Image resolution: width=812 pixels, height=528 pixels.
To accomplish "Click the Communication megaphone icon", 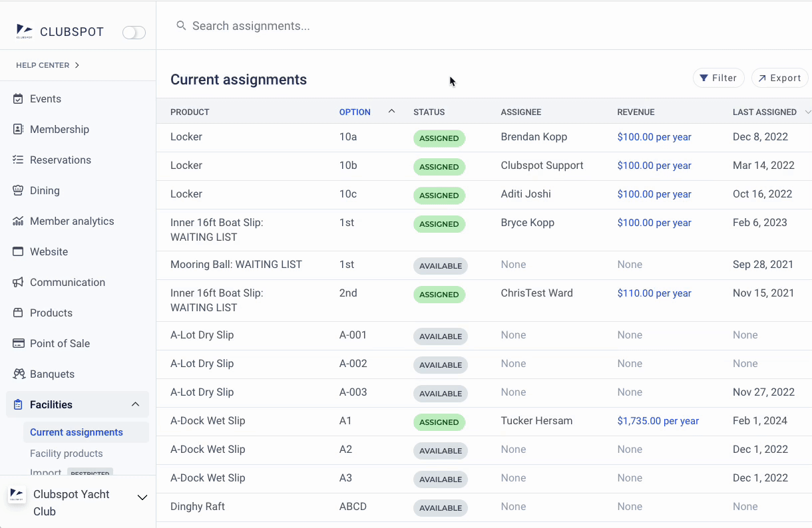I will (x=18, y=282).
